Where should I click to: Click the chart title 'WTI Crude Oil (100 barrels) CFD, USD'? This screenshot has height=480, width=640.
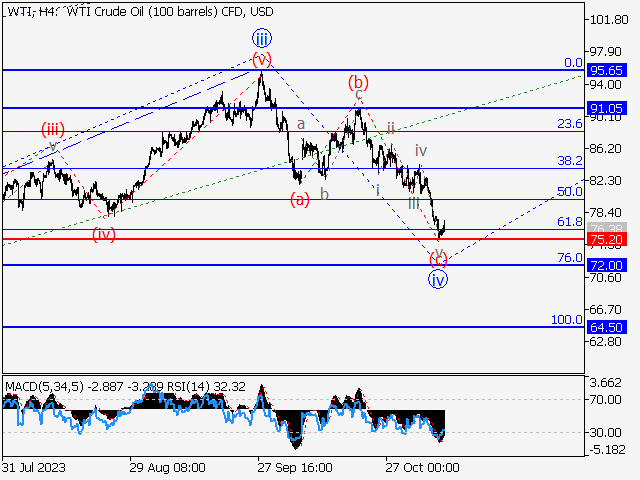click(x=170, y=12)
